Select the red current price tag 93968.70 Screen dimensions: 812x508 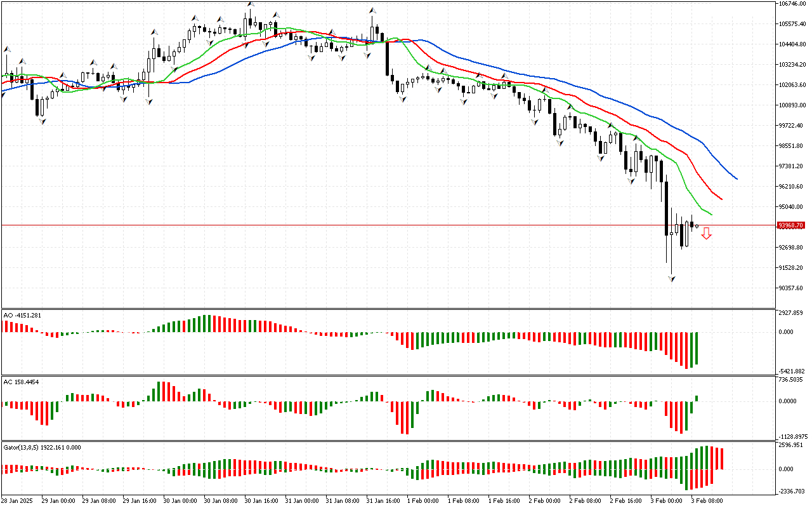791,225
